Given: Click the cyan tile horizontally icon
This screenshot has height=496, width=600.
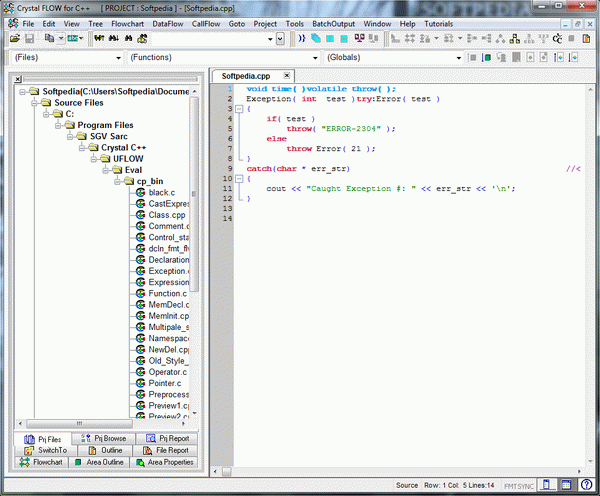Looking at the screenshot, I should tap(344, 39).
